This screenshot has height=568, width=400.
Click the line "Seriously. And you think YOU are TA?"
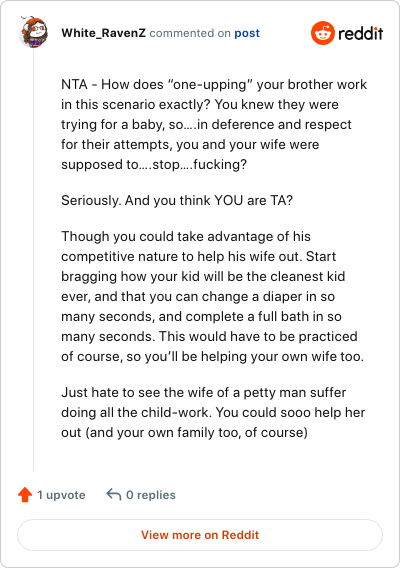click(x=177, y=200)
